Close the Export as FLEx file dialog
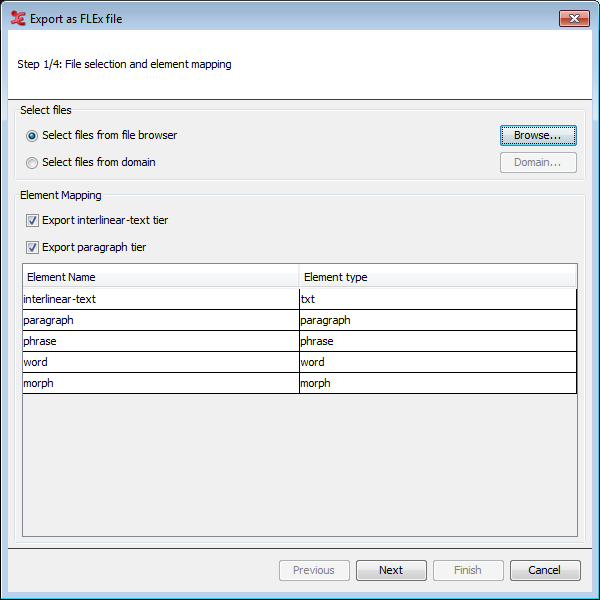600x600 pixels. [573, 18]
